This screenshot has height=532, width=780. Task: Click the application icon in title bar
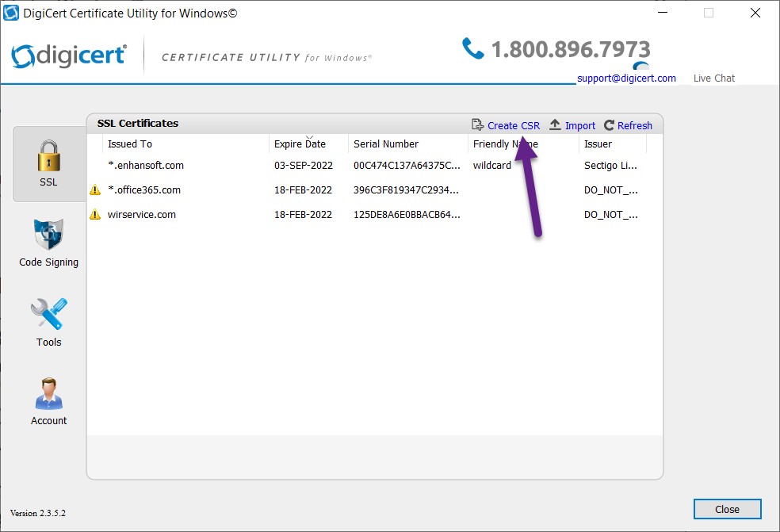(x=11, y=12)
